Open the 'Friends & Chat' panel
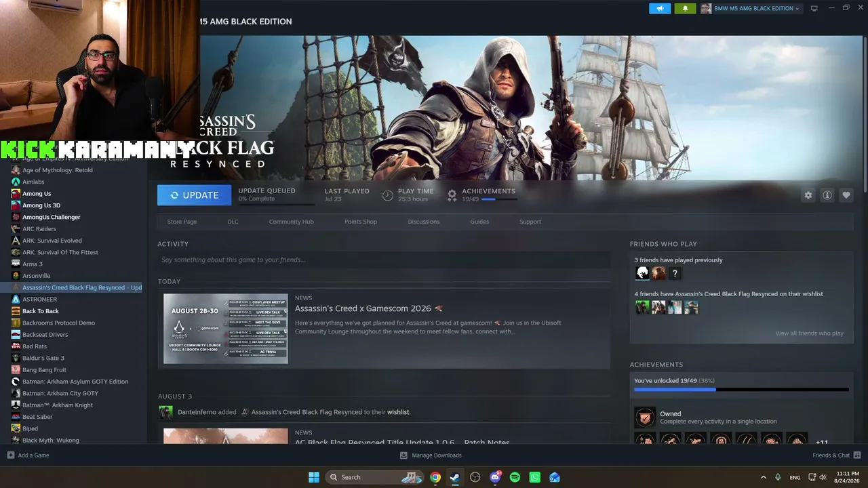 [836, 455]
